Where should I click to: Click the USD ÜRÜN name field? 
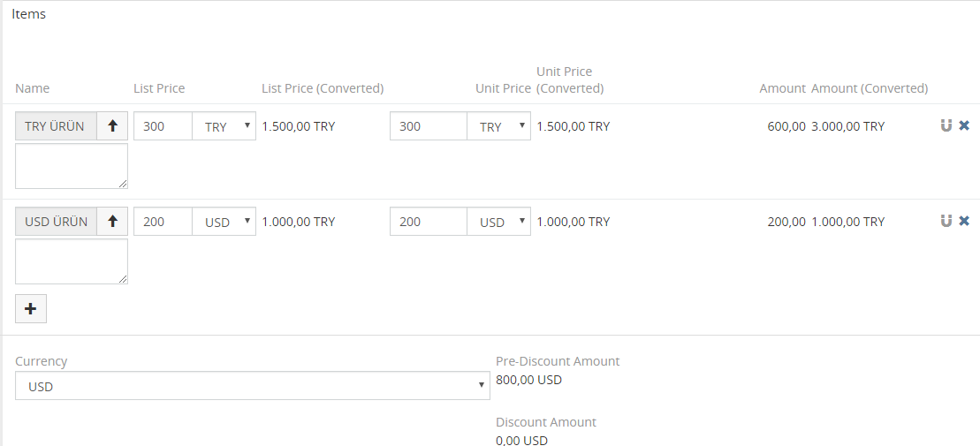tap(56, 222)
